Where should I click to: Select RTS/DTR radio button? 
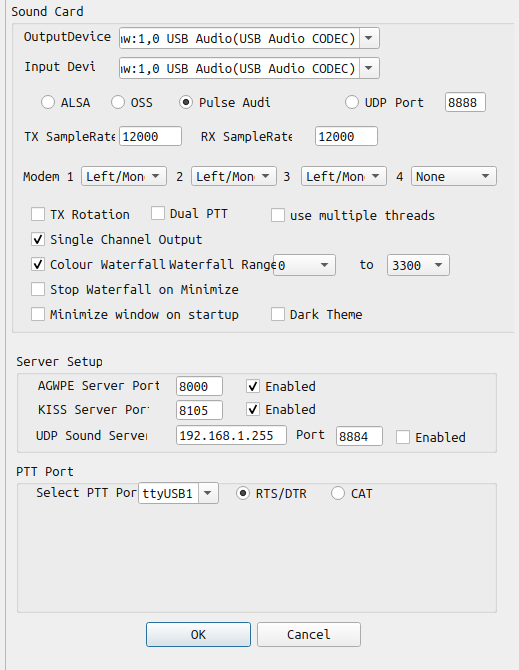tap(243, 494)
